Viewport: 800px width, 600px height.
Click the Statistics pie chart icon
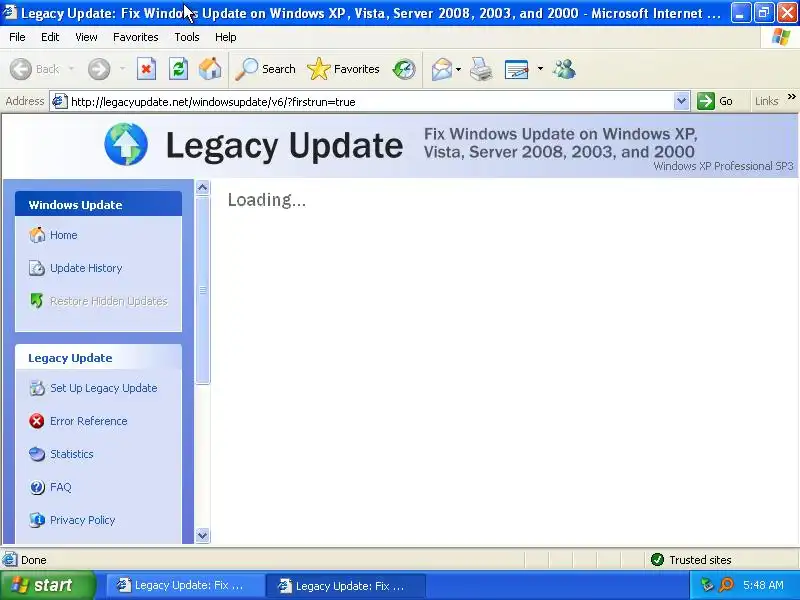point(37,454)
